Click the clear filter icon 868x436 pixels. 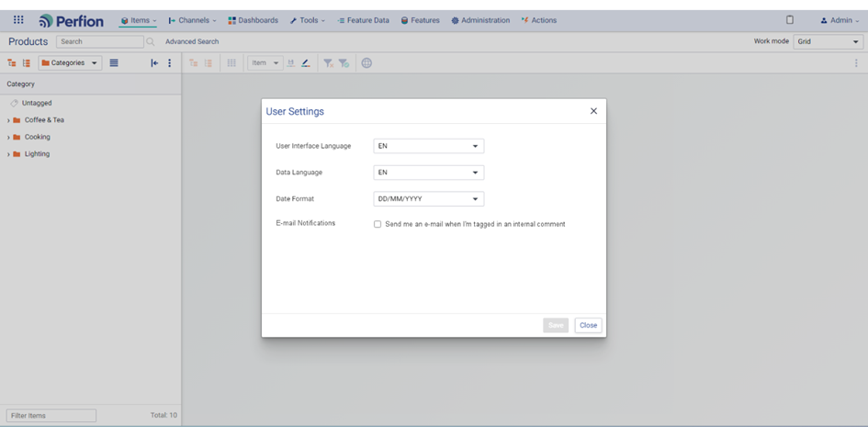point(328,63)
